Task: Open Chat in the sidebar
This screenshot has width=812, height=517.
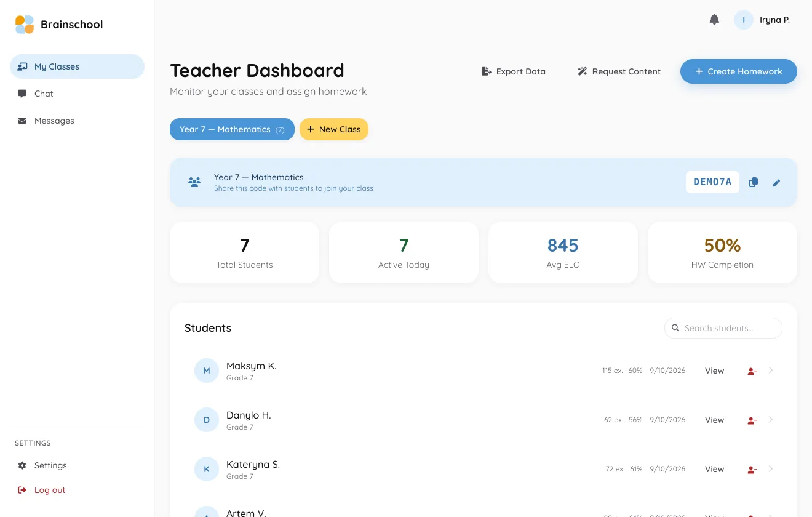Action: 77,94
